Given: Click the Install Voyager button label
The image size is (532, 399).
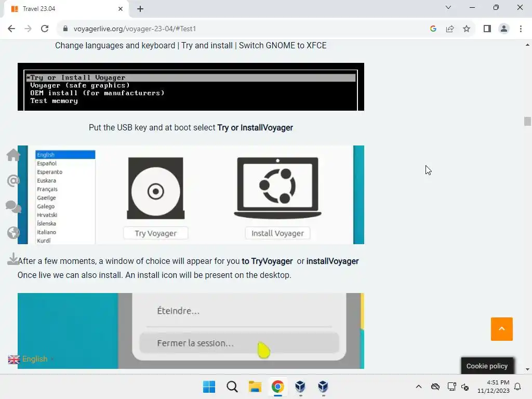Looking at the screenshot, I should 277,233.
